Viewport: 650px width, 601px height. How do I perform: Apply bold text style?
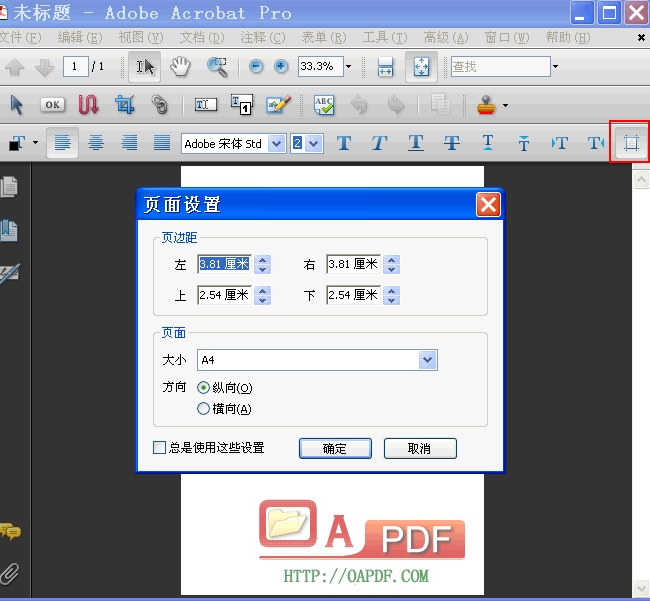tap(344, 143)
